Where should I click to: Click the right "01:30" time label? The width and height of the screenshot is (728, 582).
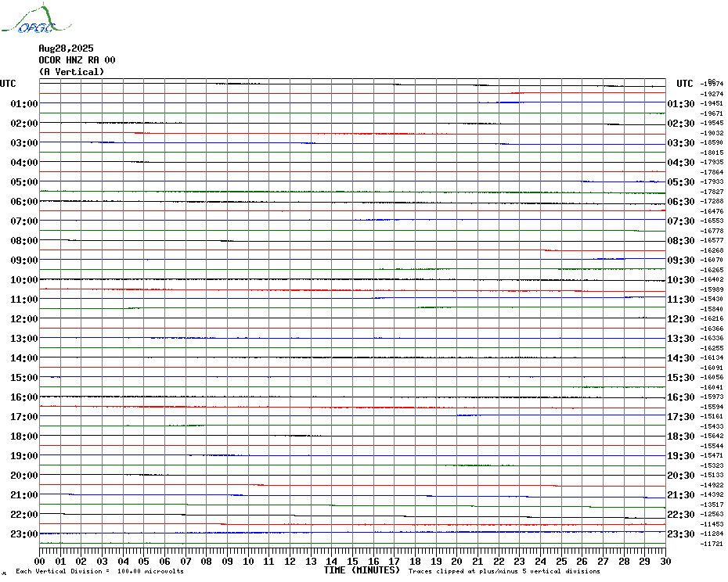pyautogui.click(x=681, y=103)
